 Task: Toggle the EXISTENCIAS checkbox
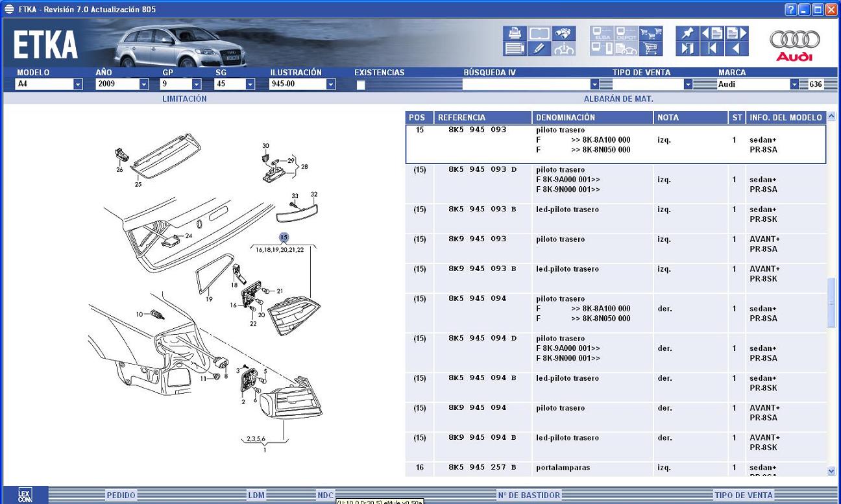point(361,84)
